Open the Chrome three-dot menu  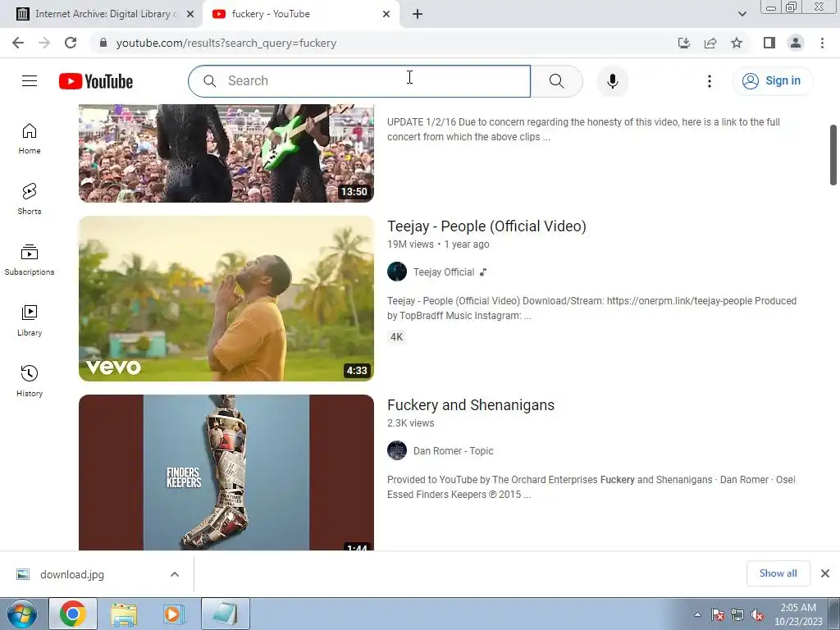pyautogui.click(x=822, y=43)
